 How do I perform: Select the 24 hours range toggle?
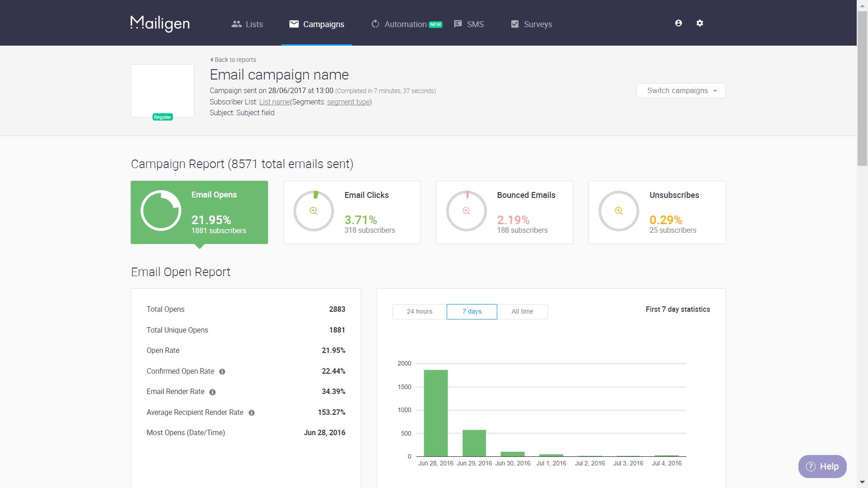click(420, 312)
